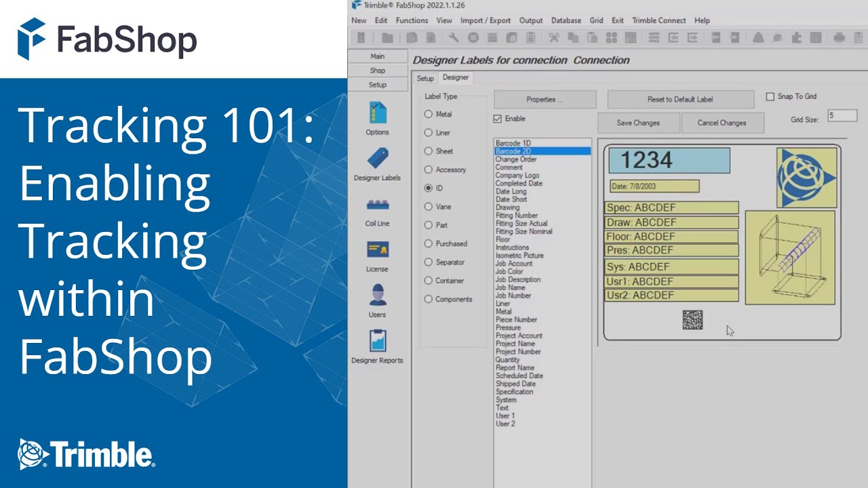Select the isometric picture on label
Image resolution: width=868 pixels, height=488 pixels.
point(789,258)
